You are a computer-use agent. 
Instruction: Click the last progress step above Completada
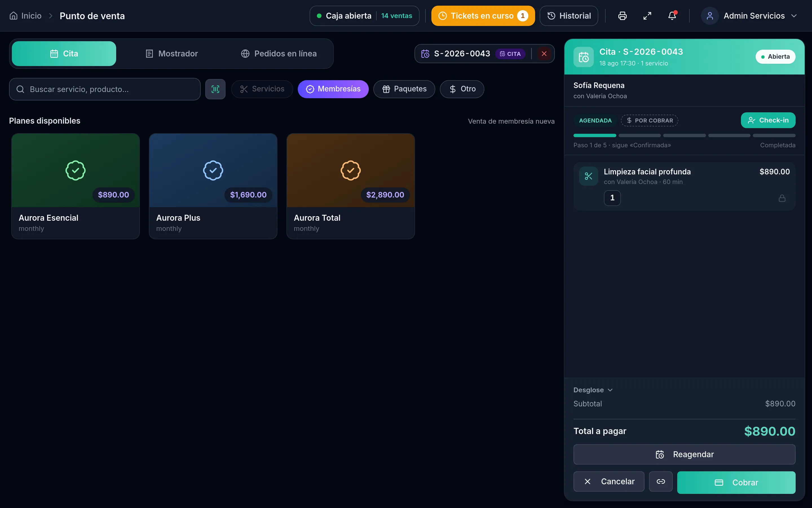774,135
